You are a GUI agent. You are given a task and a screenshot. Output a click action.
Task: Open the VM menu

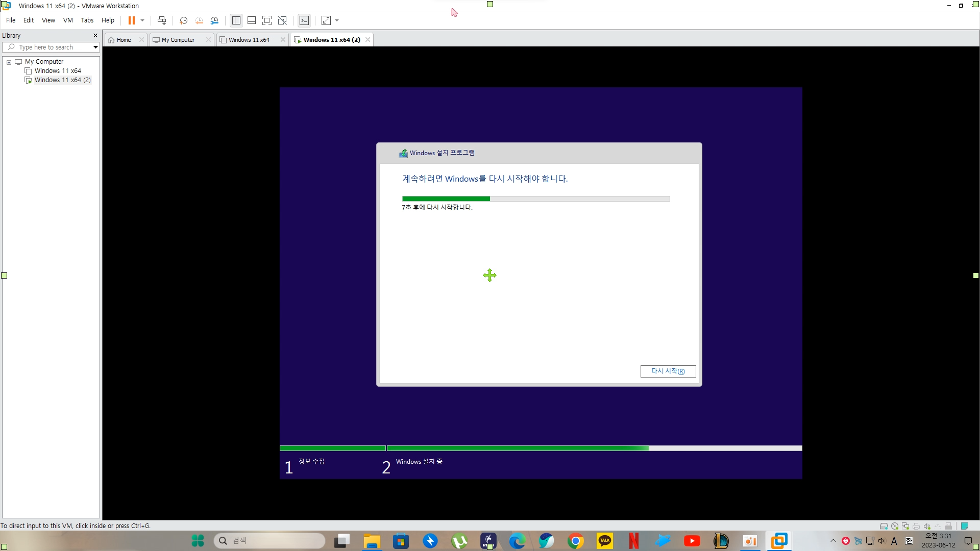pyautogui.click(x=68, y=20)
